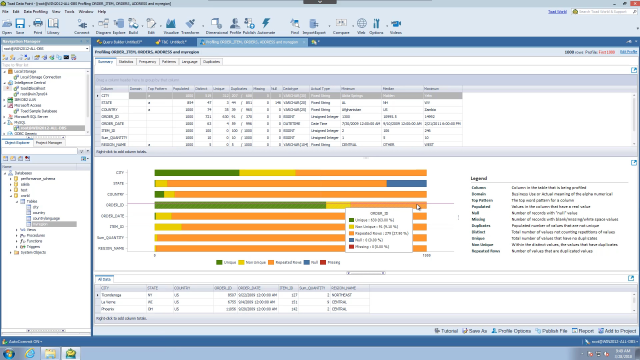Click the Windows Start button

click(9, 353)
